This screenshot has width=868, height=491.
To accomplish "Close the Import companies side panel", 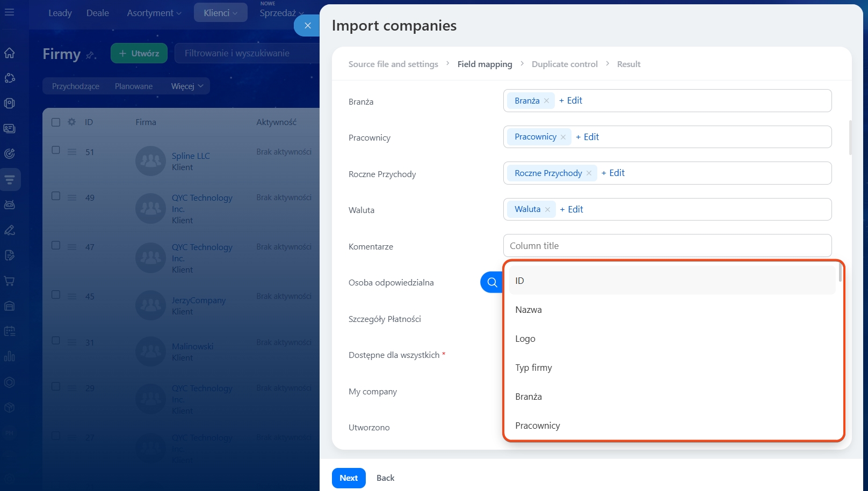I will coord(307,25).
